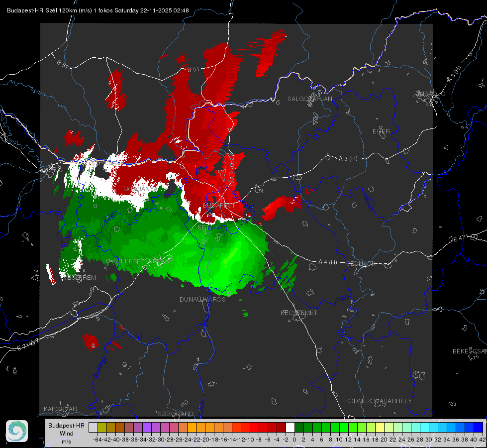Click the dark green swatch between 0 and 2
The image size is (487, 448).
tap(299, 427)
